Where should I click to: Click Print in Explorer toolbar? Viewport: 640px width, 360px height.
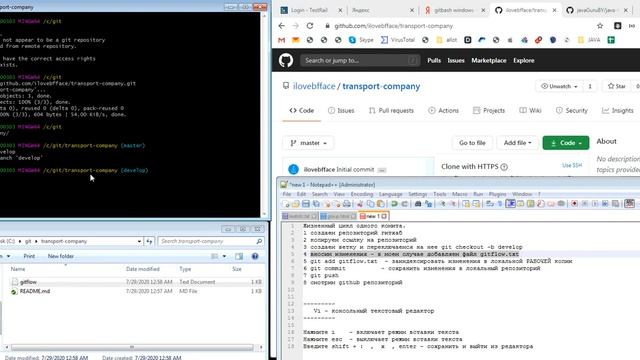[x=29, y=256]
